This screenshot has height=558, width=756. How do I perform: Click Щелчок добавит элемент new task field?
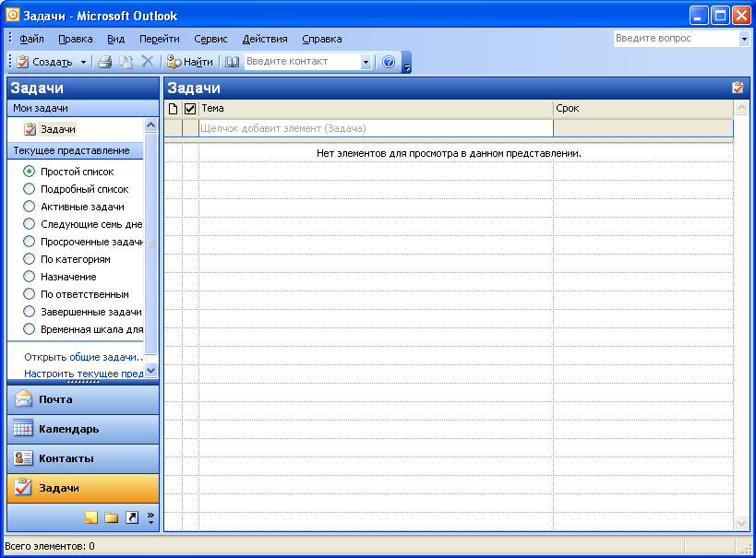tap(376, 128)
